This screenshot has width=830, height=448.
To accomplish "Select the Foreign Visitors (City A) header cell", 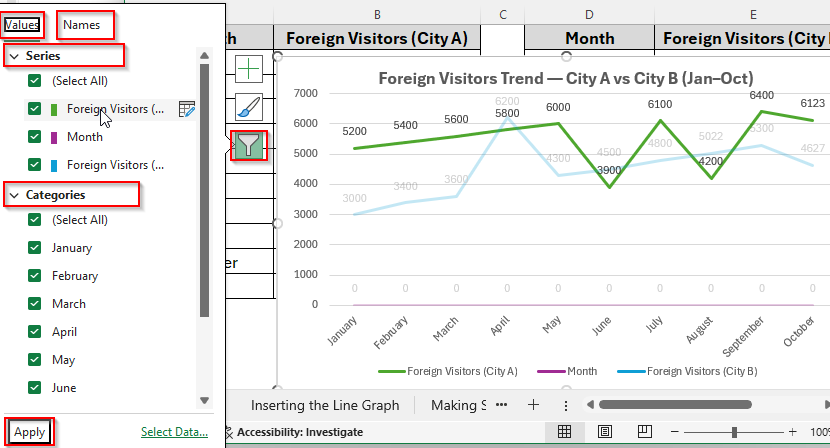I will click(x=377, y=38).
